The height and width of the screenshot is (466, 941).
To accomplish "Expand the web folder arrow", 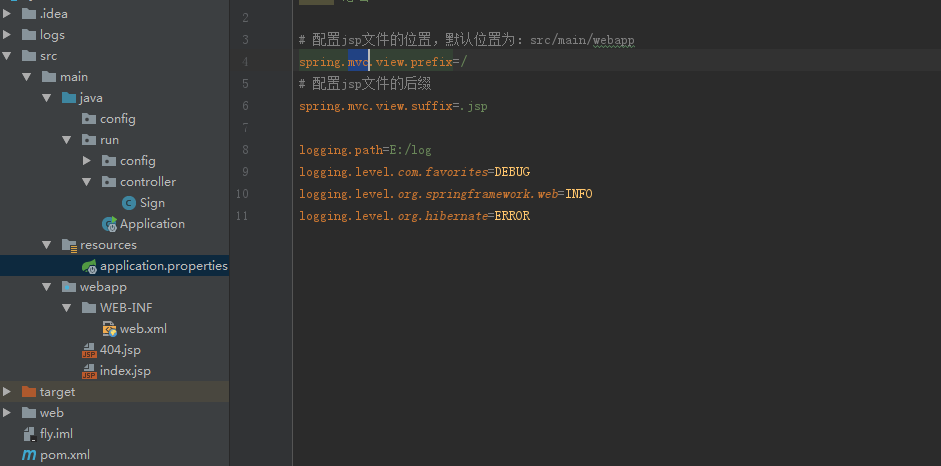I will coord(7,413).
